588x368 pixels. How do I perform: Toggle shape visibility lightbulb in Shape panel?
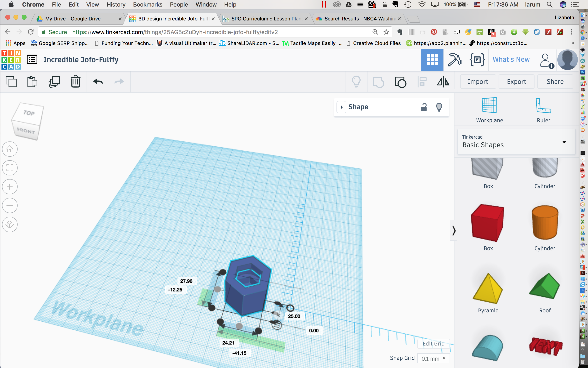point(439,107)
